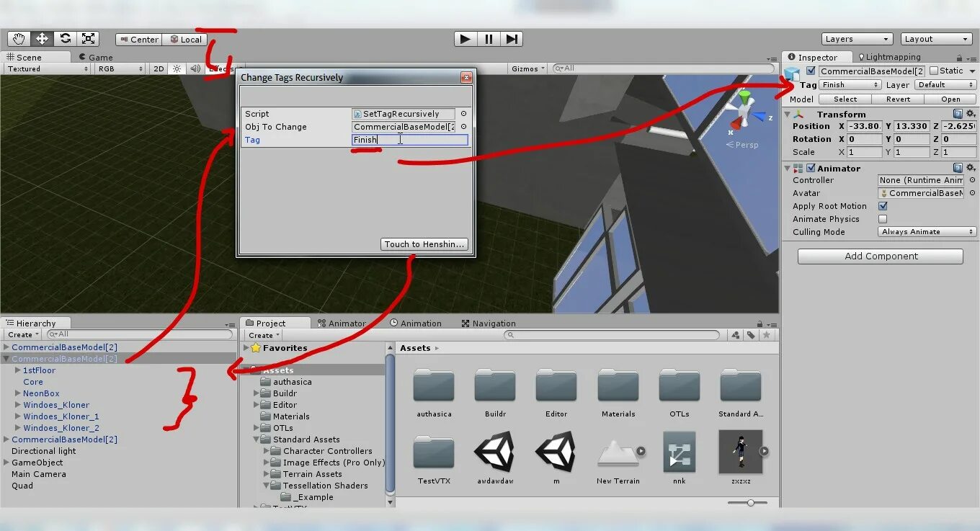Viewport: 980px width, 531px height.
Task: Pick object for Script field
Action: click(463, 114)
